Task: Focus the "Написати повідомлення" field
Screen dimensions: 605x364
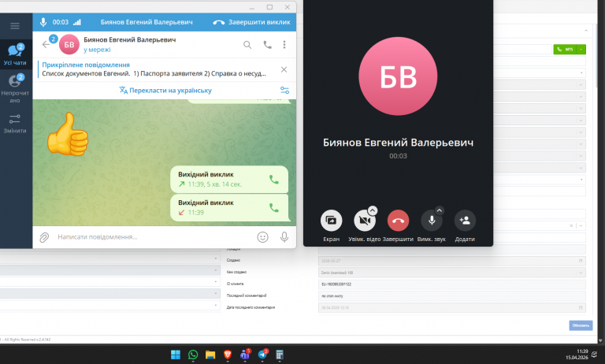Action: coord(154,237)
